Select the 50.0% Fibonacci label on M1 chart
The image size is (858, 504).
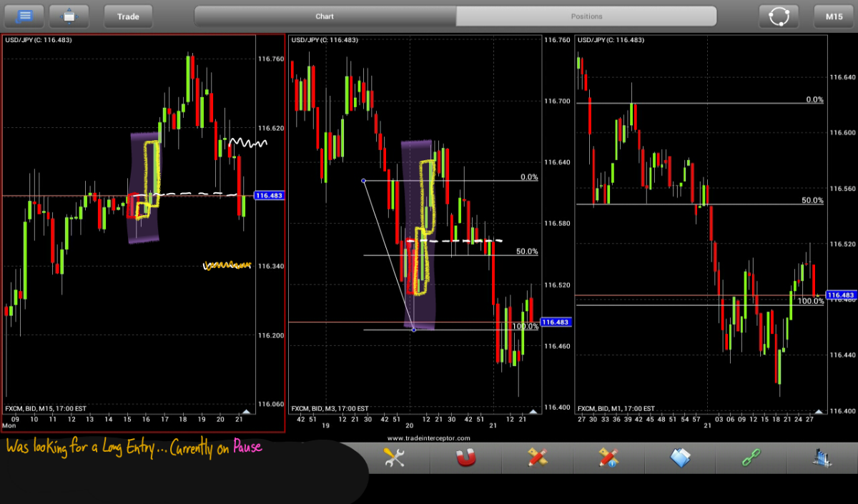[812, 200]
